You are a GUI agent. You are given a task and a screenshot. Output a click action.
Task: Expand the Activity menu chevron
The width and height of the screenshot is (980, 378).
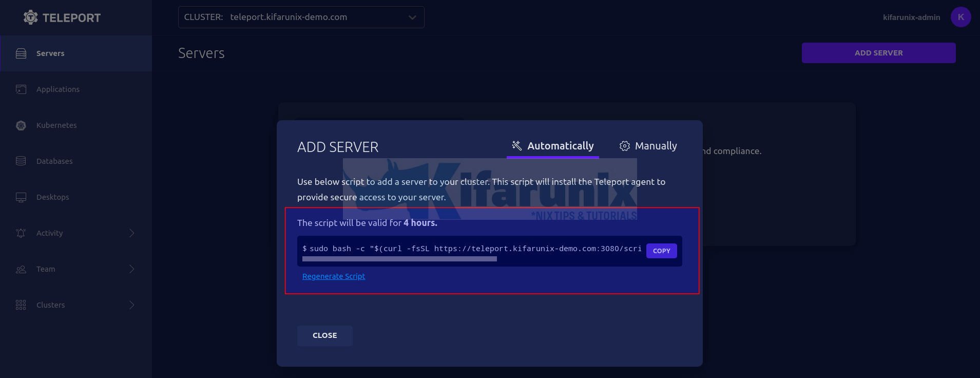(132, 233)
